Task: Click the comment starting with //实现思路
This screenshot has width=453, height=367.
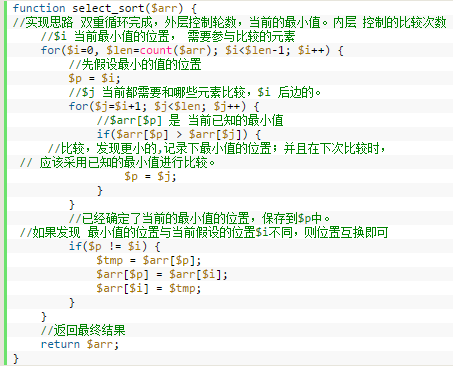Action: 229,22
